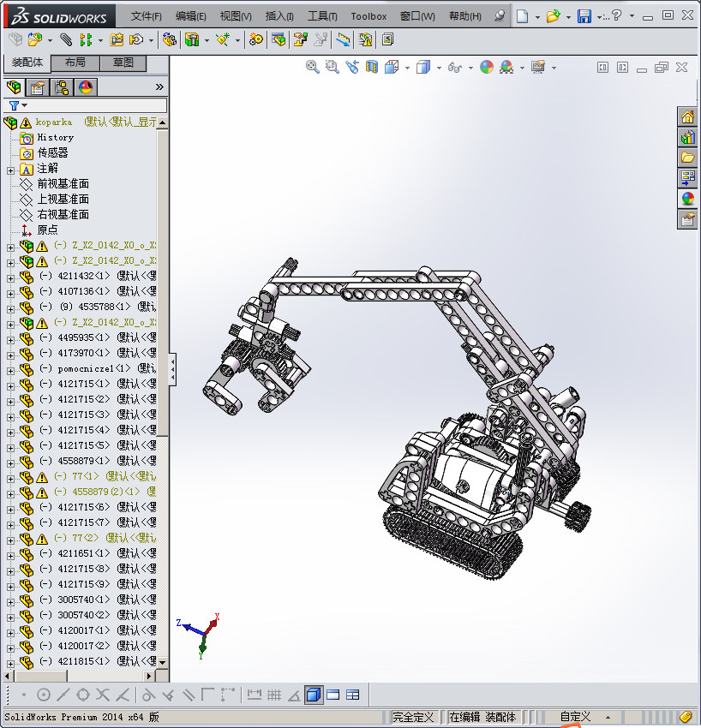Image resolution: width=701 pixels, height=728 pixels.
Task: Select the History item in tree
Action: coord(56,137)
